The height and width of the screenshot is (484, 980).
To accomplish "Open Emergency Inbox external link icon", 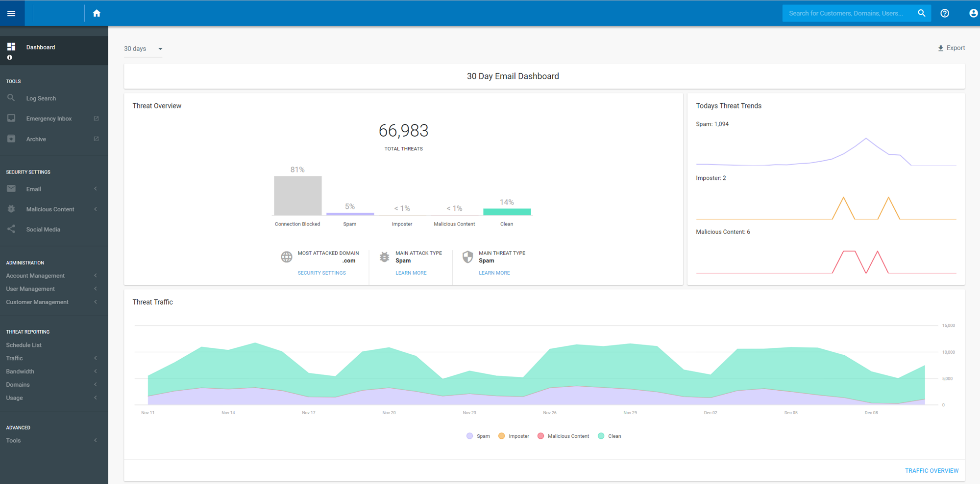I will (96, 118).
